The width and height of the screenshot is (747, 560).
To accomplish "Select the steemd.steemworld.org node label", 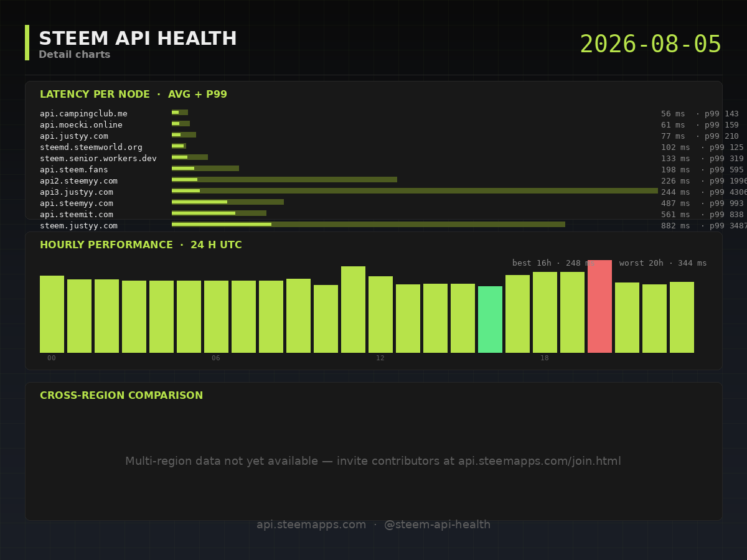I will (91, 147).
